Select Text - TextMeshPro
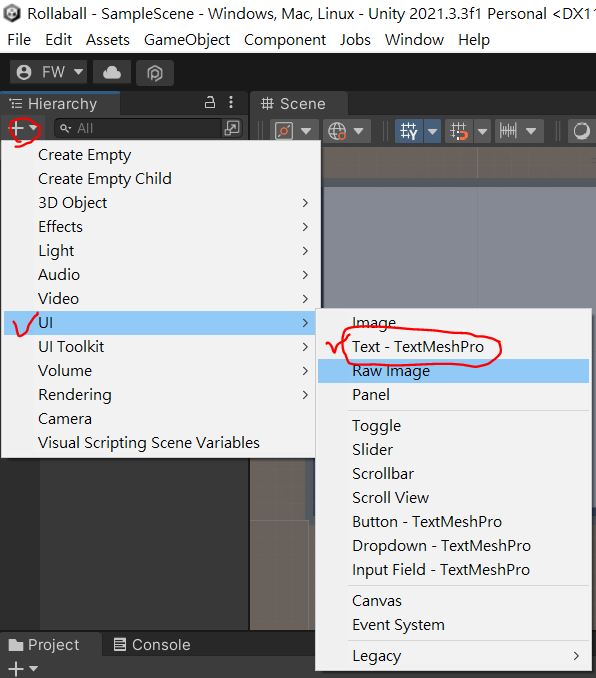Viewport: 596px width, 678px height. click(453, 347)
